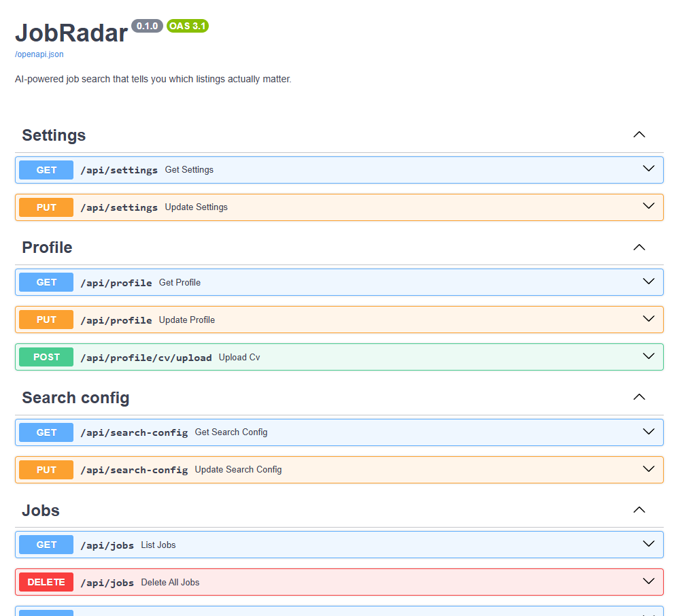Click POST badge for Upload Cv
The width and height of the screenshot is (676, 616).
coord(46,358)
